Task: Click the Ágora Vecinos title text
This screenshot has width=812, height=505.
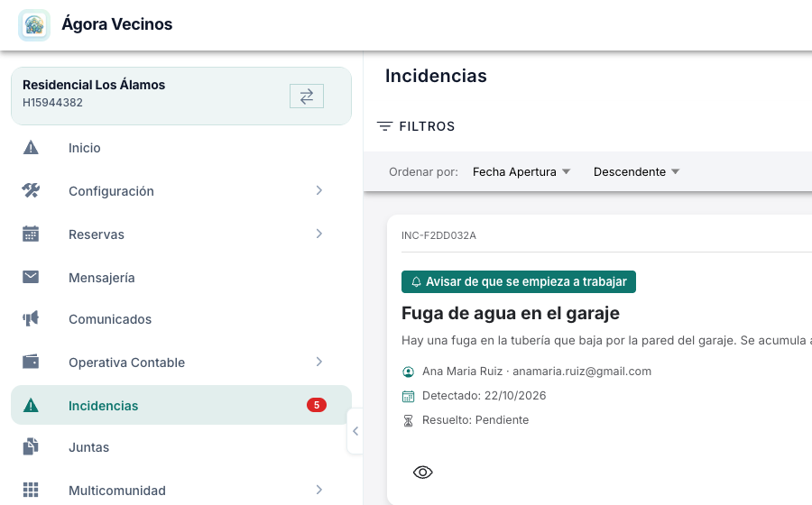Action: click(117, 24)
